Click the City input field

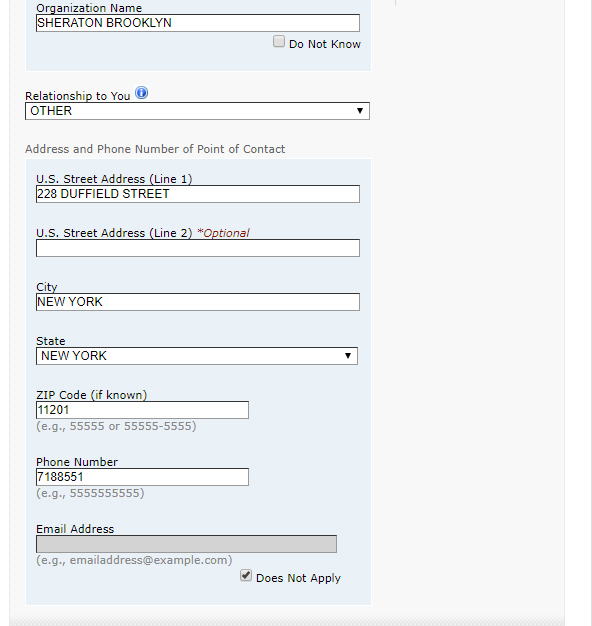pyautogui.click(x=198, y=302)
